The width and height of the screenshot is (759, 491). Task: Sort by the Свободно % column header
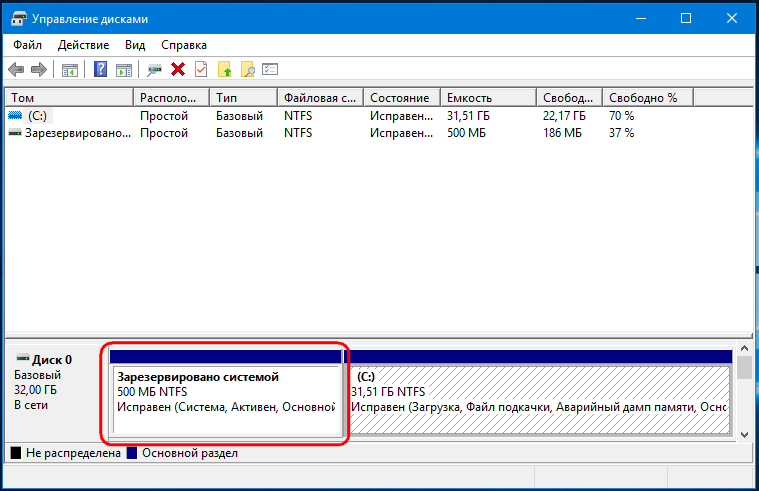coord(648,98)
